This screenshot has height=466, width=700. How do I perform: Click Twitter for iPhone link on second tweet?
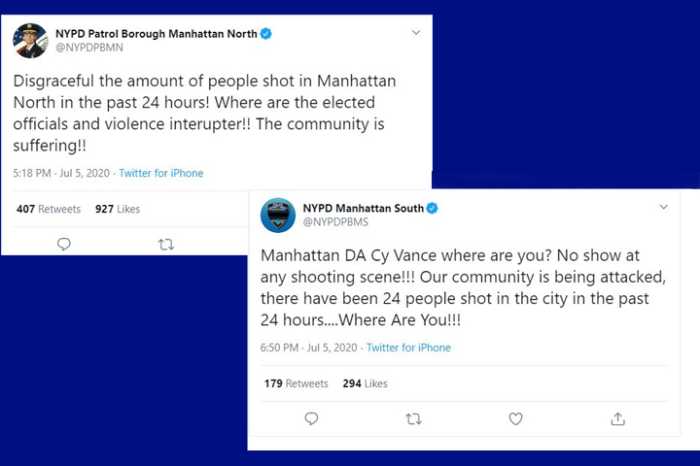click(x=408, y=348)
